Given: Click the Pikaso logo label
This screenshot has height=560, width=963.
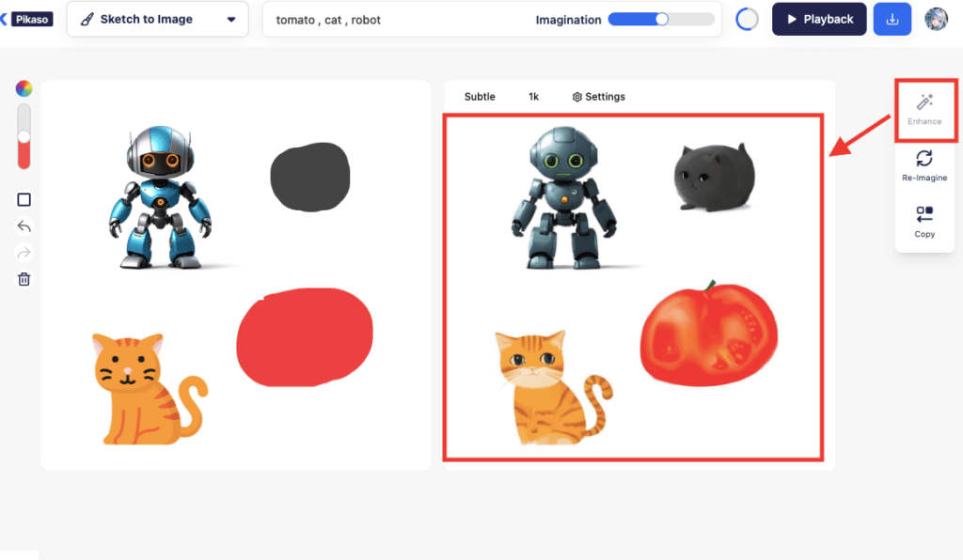Looking at the screenshot, I should pos(30,18).
